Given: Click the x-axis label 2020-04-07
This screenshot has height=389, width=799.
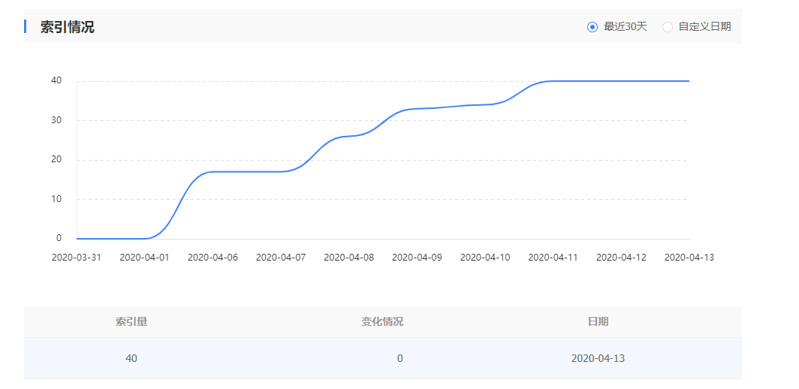Looking at the screenshot, I should (281, 257).
